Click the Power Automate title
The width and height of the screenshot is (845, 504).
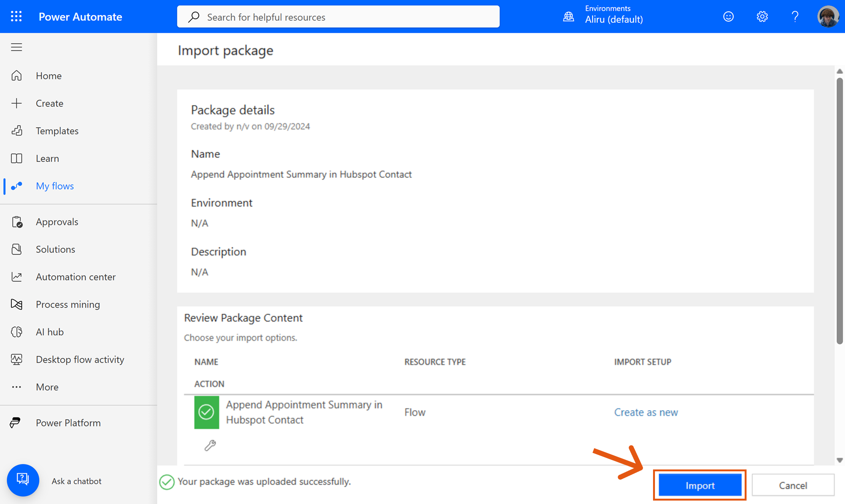[x=80, y=17]
